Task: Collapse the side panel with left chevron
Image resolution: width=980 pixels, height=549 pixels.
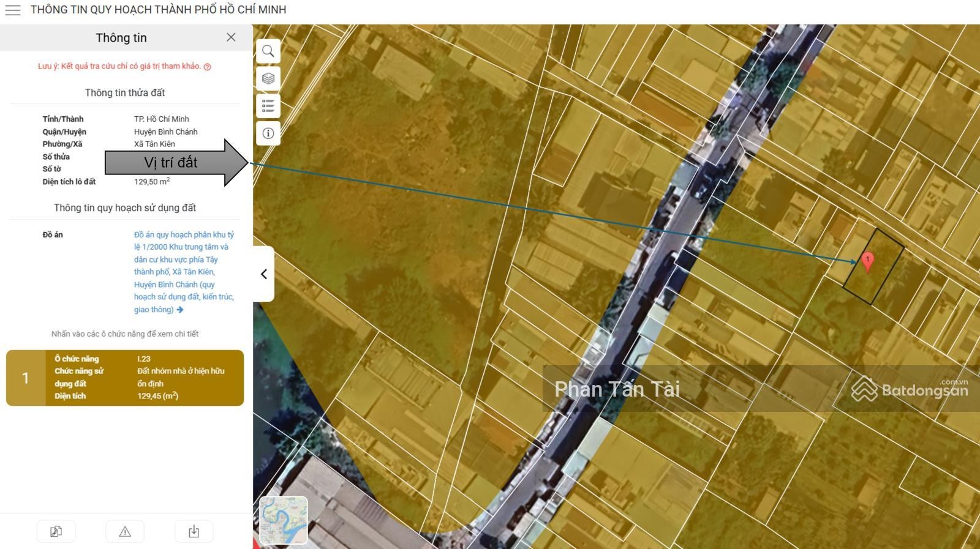Action: tap(264, 274)
